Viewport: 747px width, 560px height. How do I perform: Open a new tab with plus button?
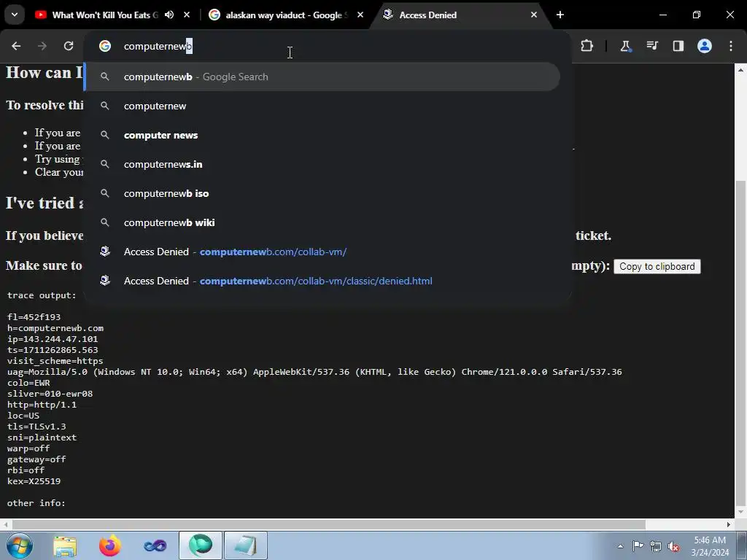(560, 15)
